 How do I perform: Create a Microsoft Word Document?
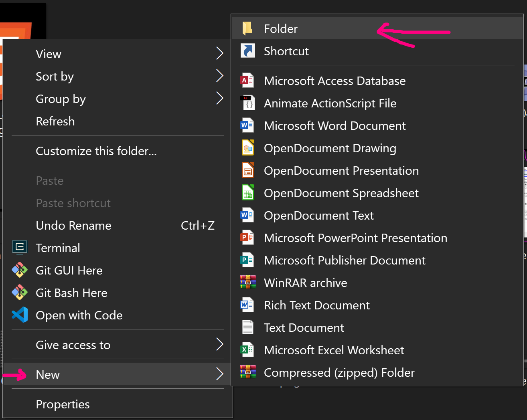[x=377, y=125]
